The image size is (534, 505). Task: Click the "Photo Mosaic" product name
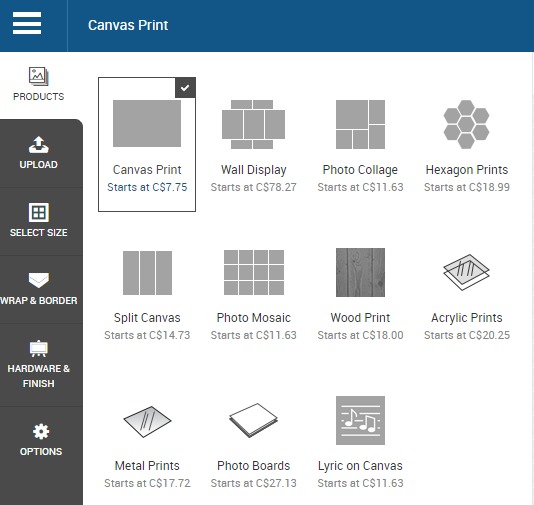pos(254,318)
